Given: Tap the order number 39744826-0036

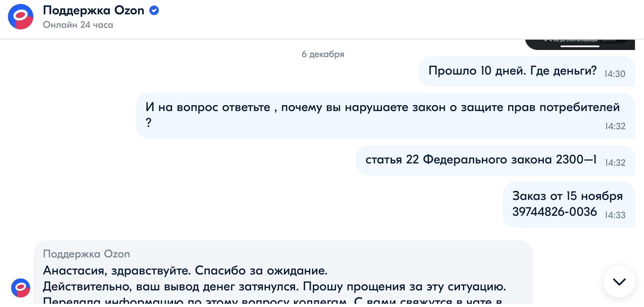Looking at the screenshot, I should pyautogui.click(x=554, y=212).
